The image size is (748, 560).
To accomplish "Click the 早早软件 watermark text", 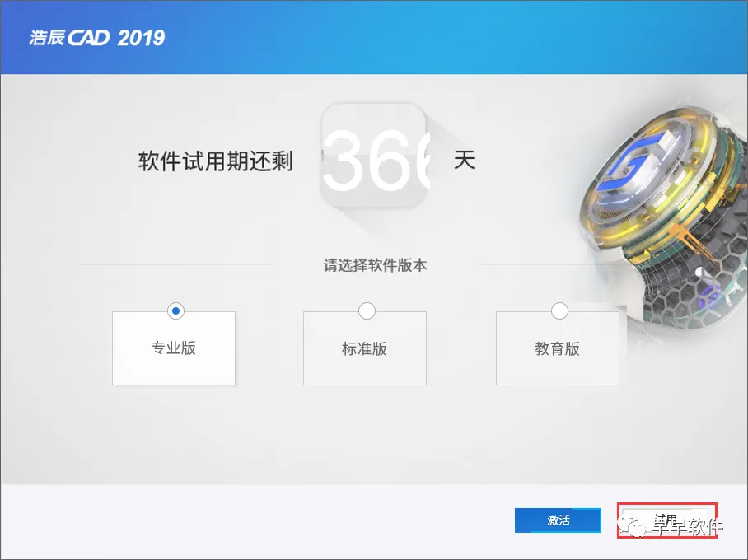I will tap(687, 527).
